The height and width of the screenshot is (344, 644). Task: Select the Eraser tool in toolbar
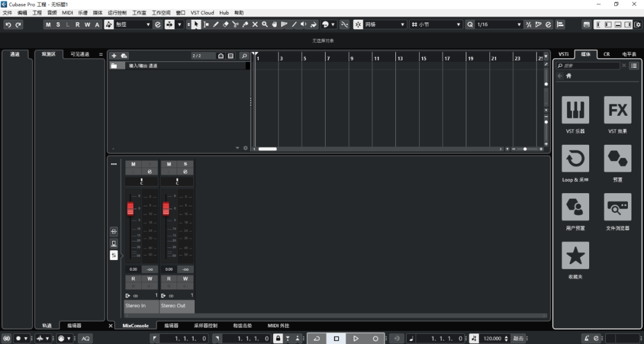coord(226,24)
